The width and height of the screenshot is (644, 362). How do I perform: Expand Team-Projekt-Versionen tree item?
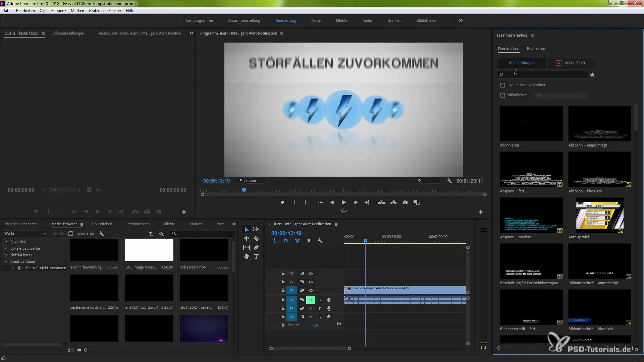click(x=13, y=268)
